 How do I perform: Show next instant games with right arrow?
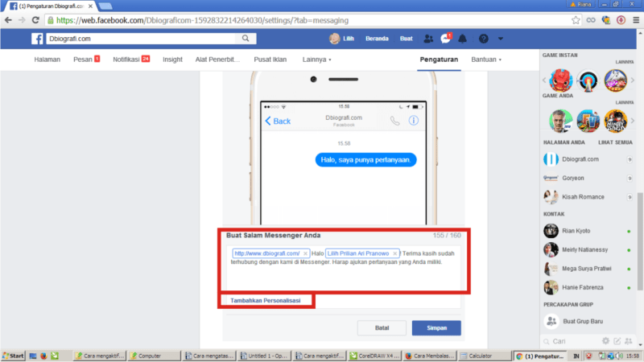[x=633, y=80]
